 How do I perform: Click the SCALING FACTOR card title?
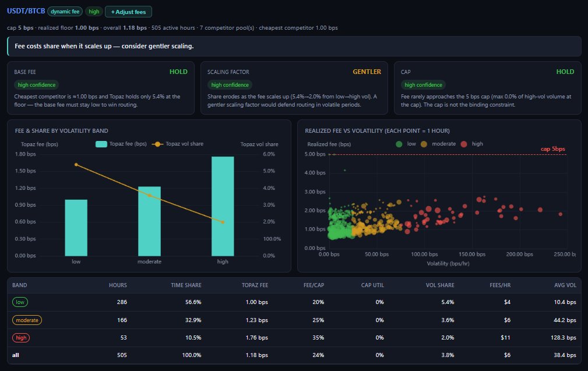point(228,72)
